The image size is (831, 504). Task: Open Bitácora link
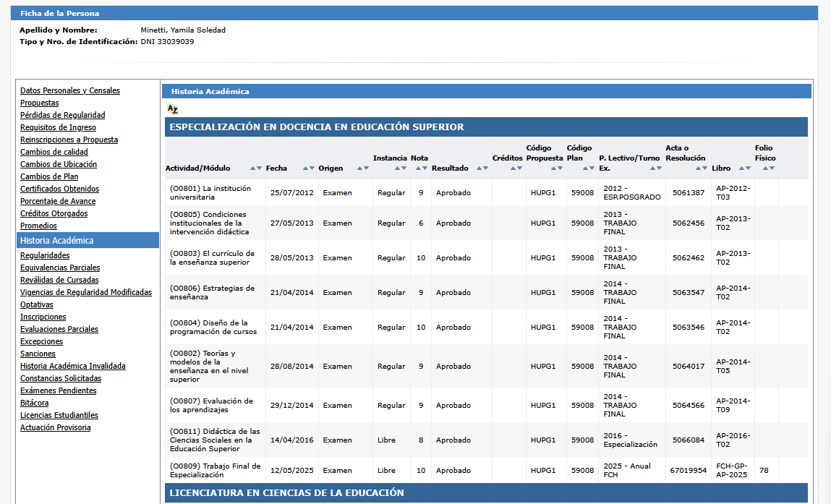(35, 403)
